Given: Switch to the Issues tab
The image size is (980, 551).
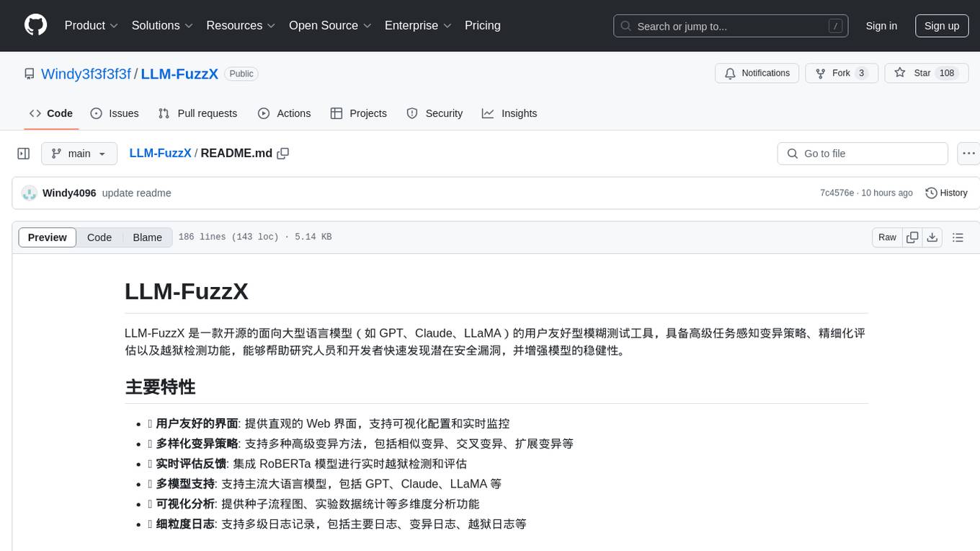Looking at the screenshot, I should [x=115, y=113].
